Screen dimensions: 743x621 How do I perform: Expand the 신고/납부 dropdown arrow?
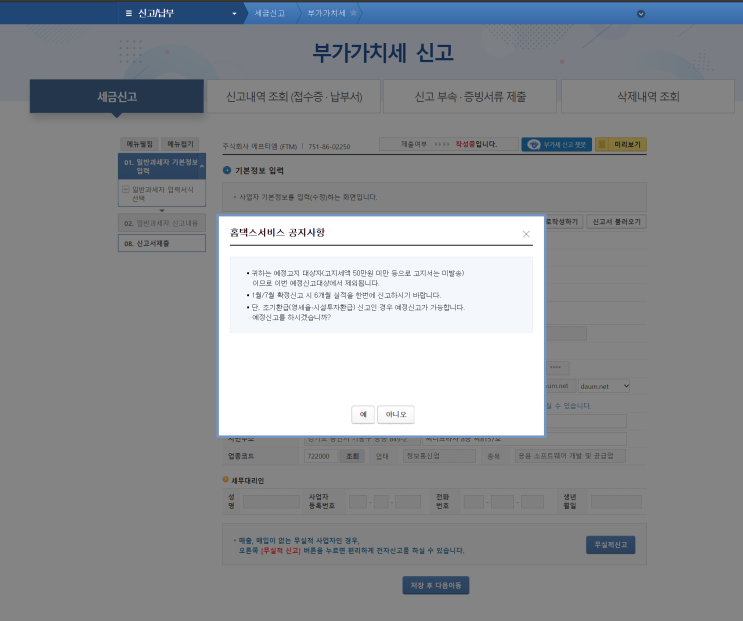click(x=234, y=14)
